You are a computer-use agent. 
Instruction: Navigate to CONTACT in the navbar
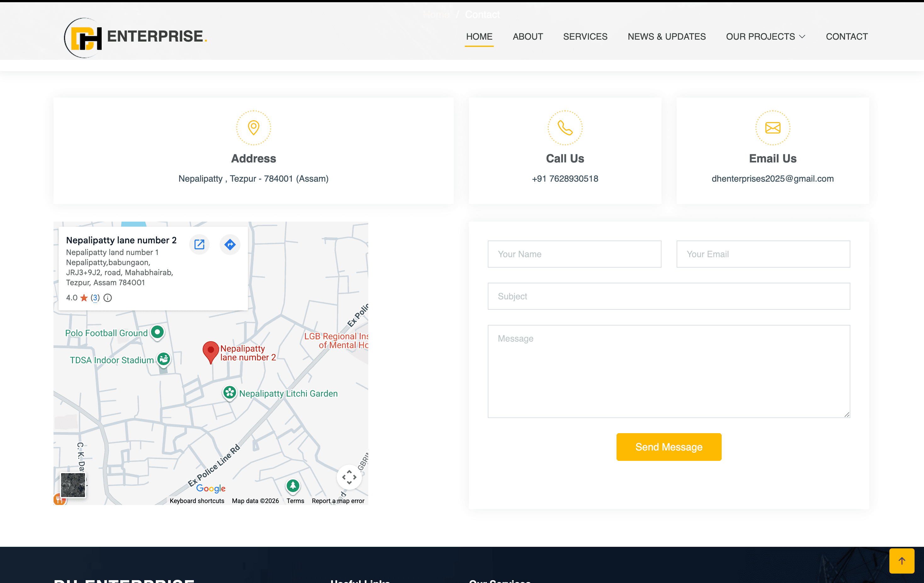(x=847, y=37)
